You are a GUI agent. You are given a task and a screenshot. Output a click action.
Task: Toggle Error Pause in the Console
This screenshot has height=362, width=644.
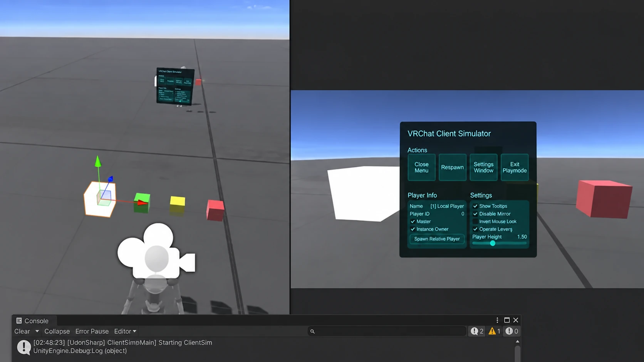coord(92,331)
